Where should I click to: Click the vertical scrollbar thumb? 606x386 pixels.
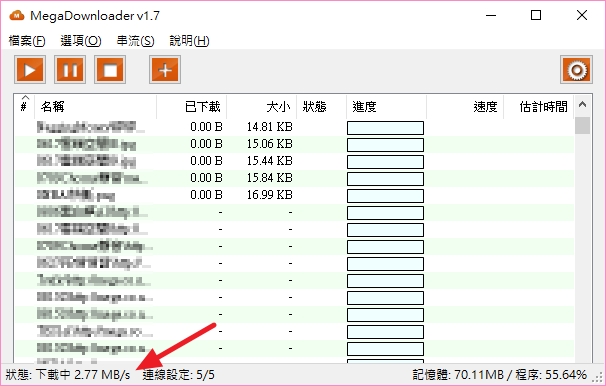coord(582,125)
